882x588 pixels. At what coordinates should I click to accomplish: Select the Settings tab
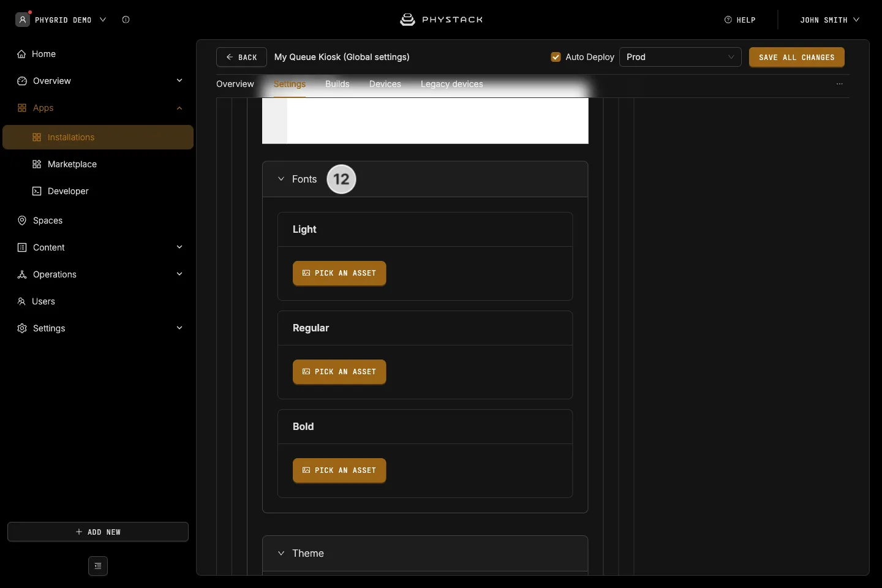(290, 84)
